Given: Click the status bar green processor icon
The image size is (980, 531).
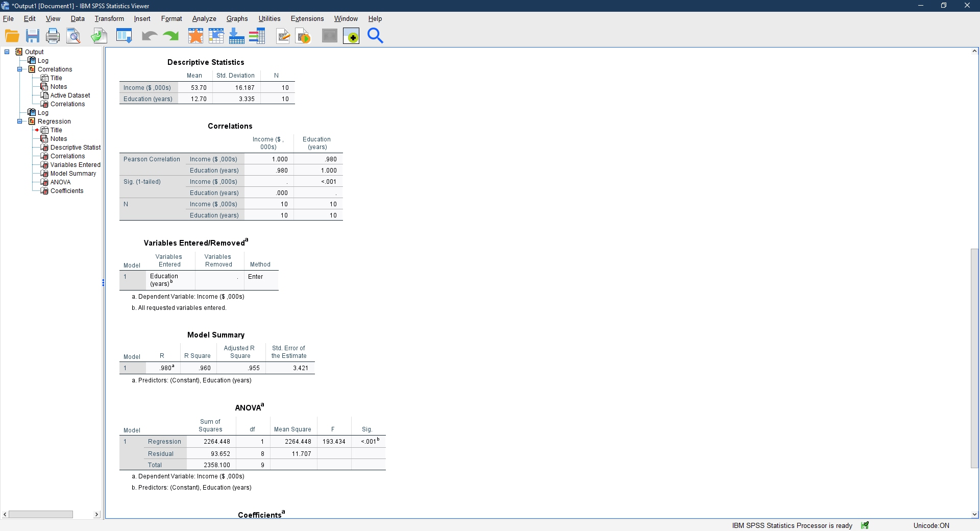Looking at the screenshot, I should tap(865, 525).
